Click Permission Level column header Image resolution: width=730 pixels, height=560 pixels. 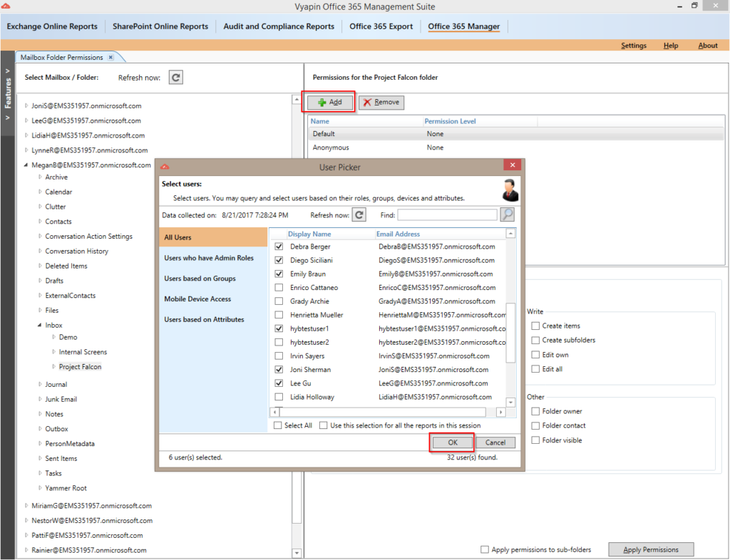[450, 121]
